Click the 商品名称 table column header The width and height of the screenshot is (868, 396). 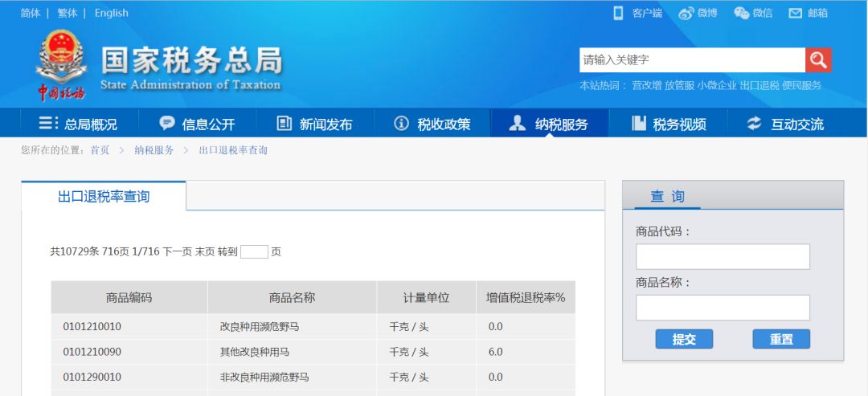(x=293, y=297)
